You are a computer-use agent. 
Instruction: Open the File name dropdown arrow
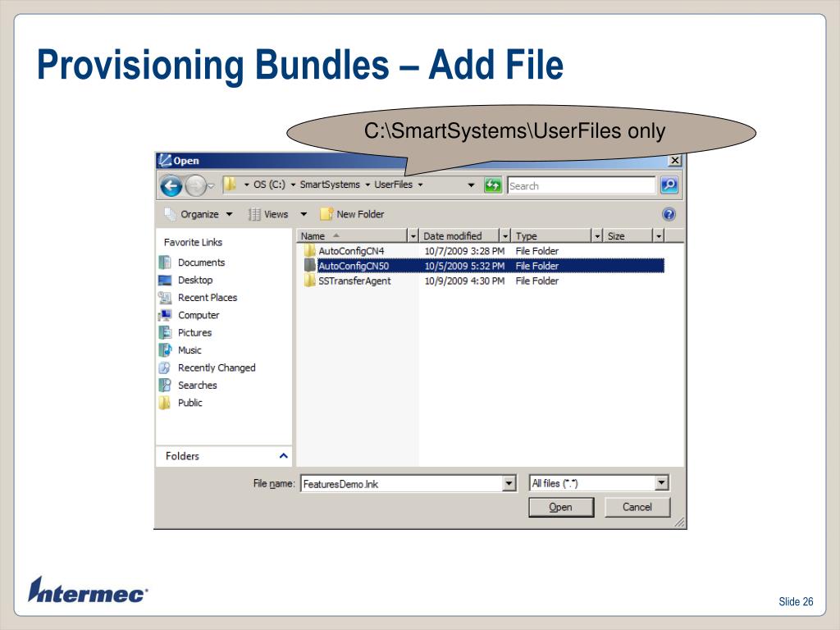509,484
